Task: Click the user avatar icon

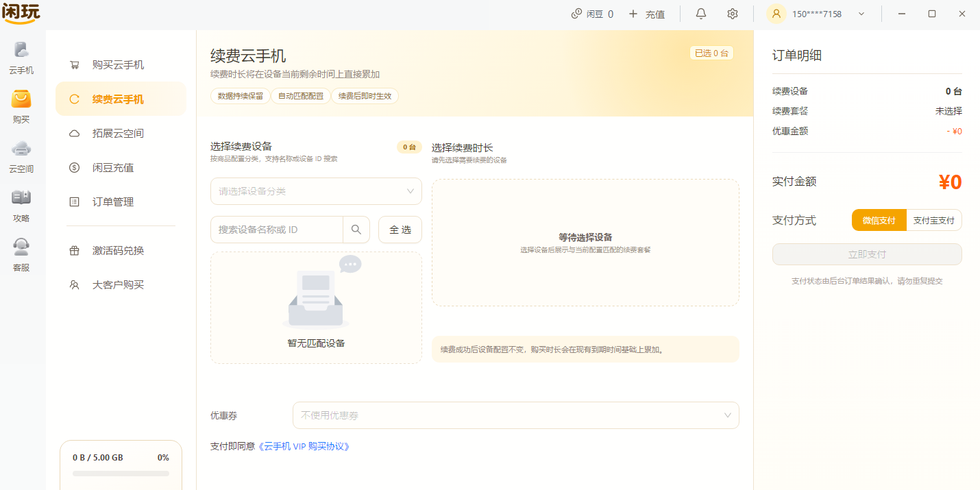Action: pyautogui.click(x=776, y=14)
